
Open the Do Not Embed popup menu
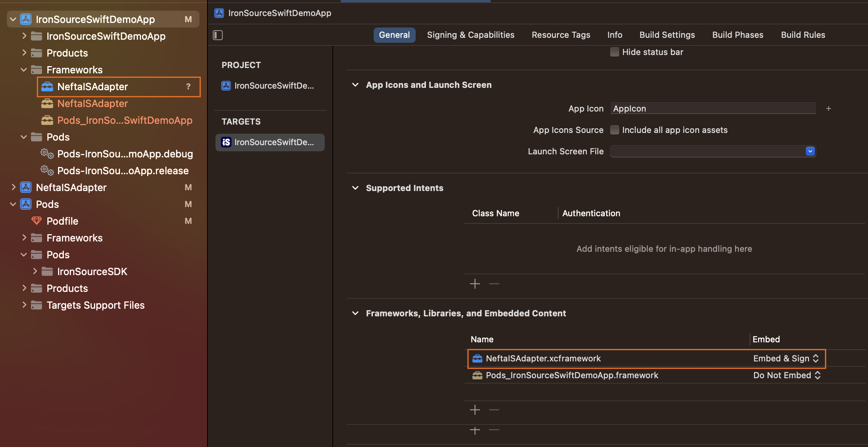point(786,375)
